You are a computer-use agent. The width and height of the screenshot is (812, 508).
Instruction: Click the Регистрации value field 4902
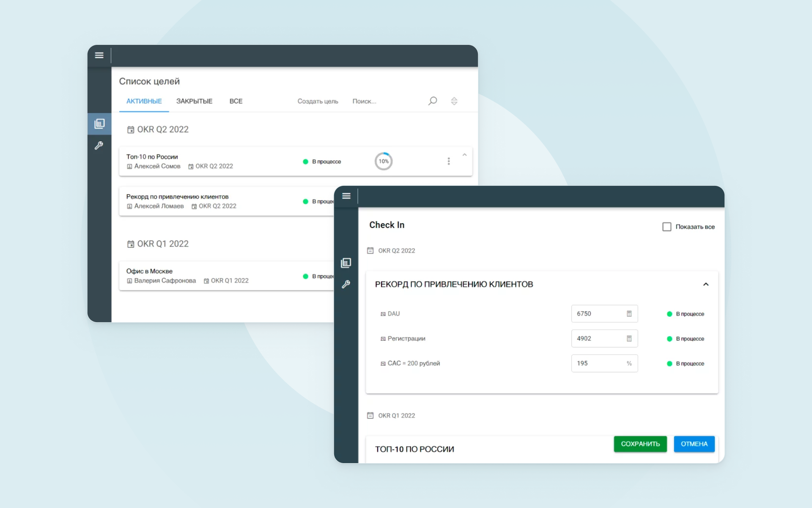(596, 339)
